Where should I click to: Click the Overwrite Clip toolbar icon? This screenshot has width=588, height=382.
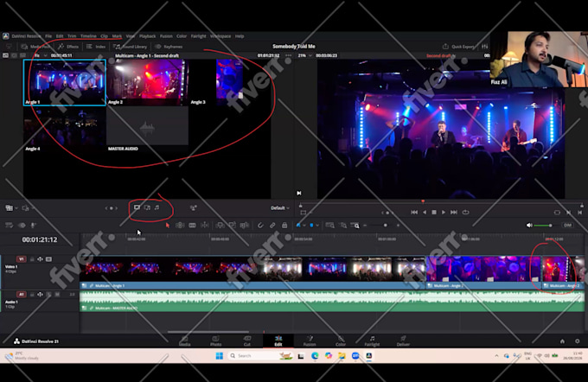click(x=232, y=226)
